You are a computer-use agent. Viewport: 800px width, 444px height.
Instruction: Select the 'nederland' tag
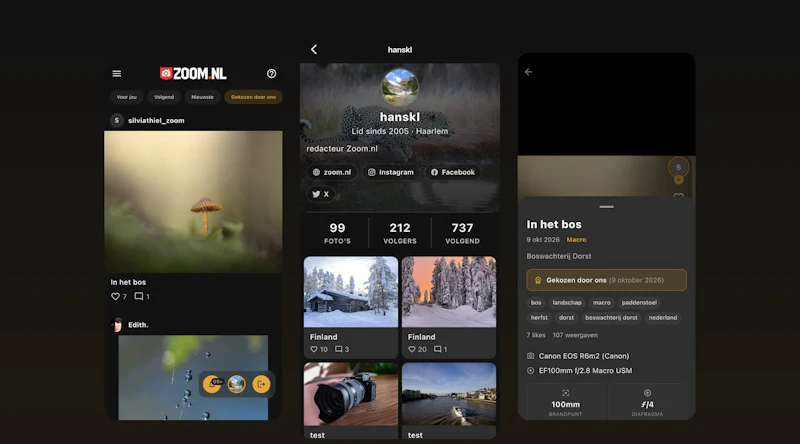(663, 317)
